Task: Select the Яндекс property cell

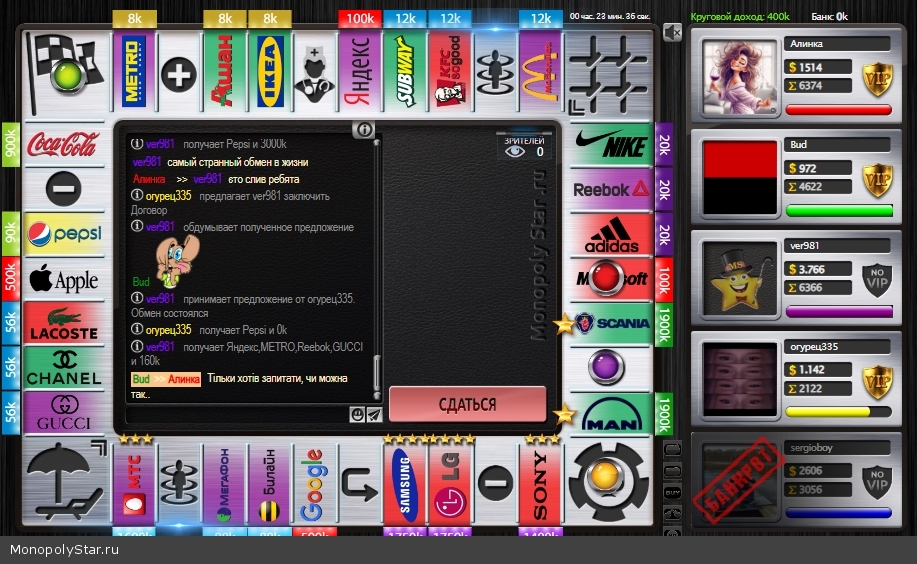Action: pos(360,71)
